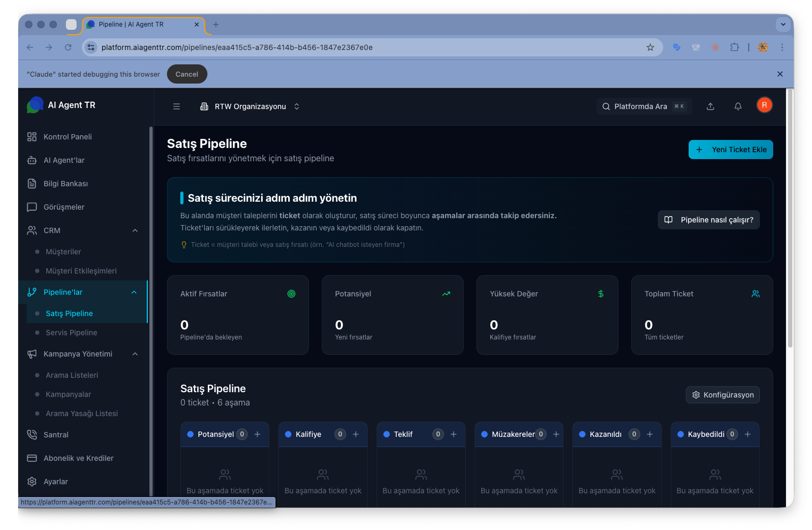Click Toplam Ticket users icon
The image size is (812, 530).
coord(756,294)
